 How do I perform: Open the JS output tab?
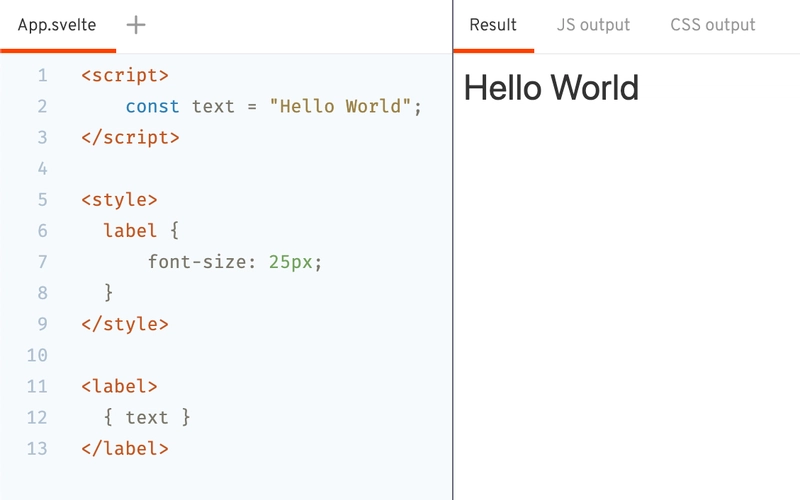pyautogui.click(x=593, y=25)
